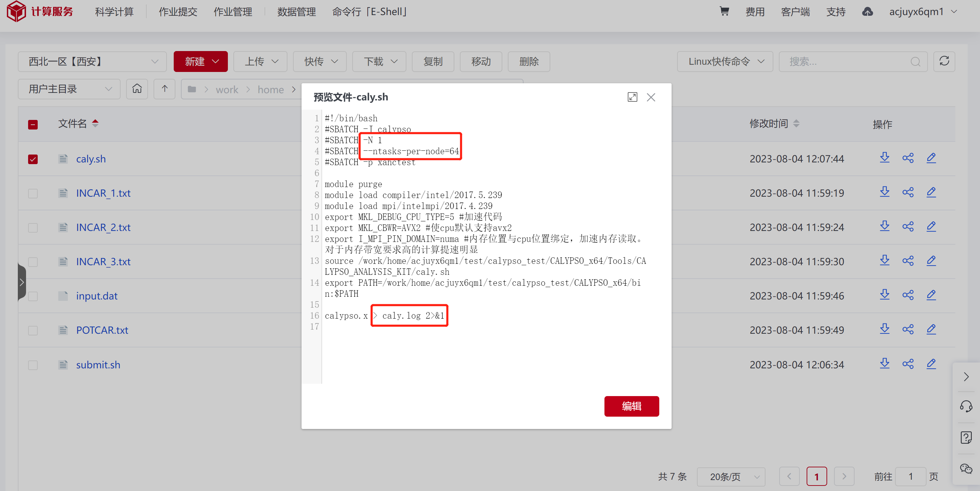Download input.dat file

pyautogui.click(x=884, y=295)
